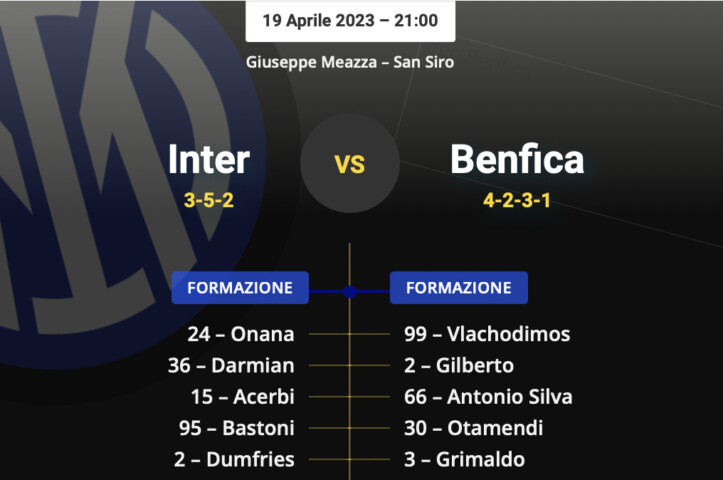Select player 36 – Darmian
The height and width of the screenshot is (480, 723).
tap(231, 365)
